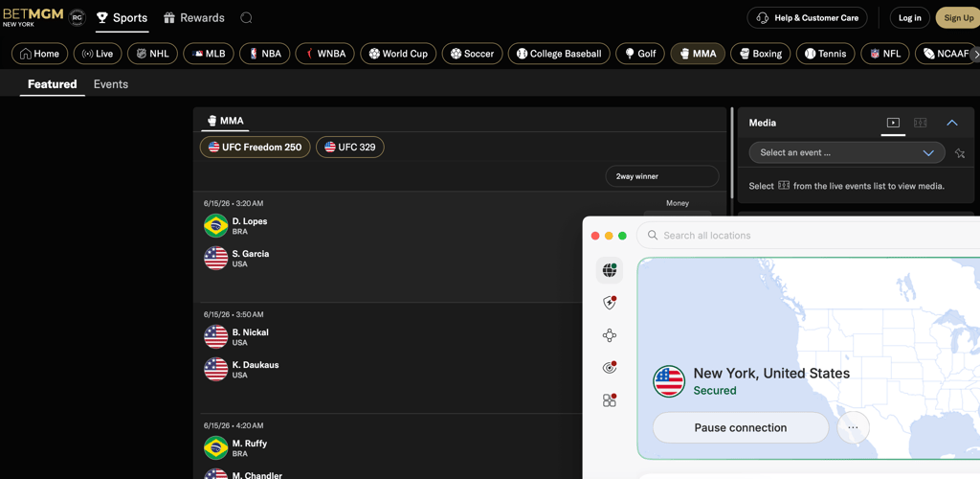Click the 6/15/26 • 4:20 AM event time
This screenshot has width=980, height=479.
click(x=234, y=425)
